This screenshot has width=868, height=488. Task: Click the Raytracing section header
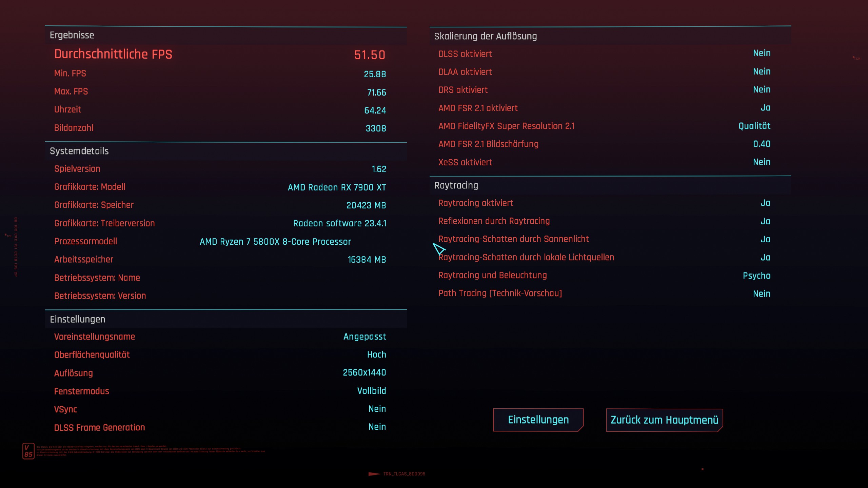point(456,185)
